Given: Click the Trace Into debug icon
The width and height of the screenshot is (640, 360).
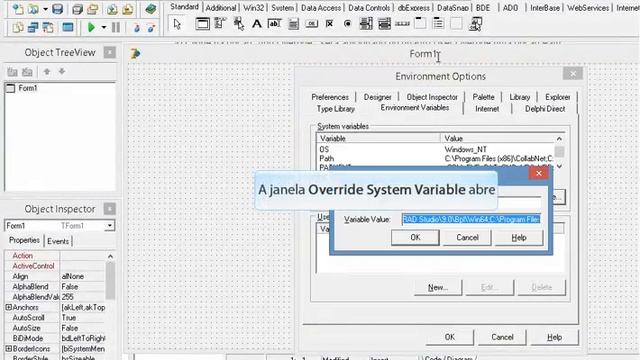Looking at the screenshot, I should pyautogui.click(x=137, y=28).
